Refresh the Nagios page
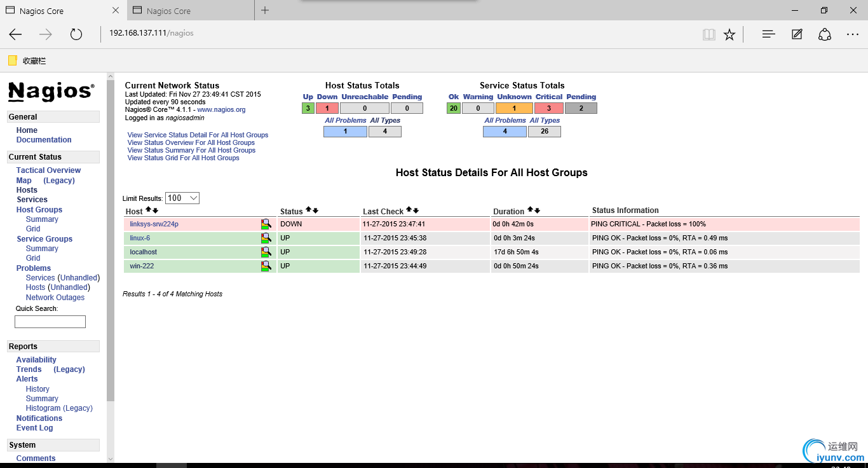The height and width of the screenshot is (468, 868). [x=76, y=34]
